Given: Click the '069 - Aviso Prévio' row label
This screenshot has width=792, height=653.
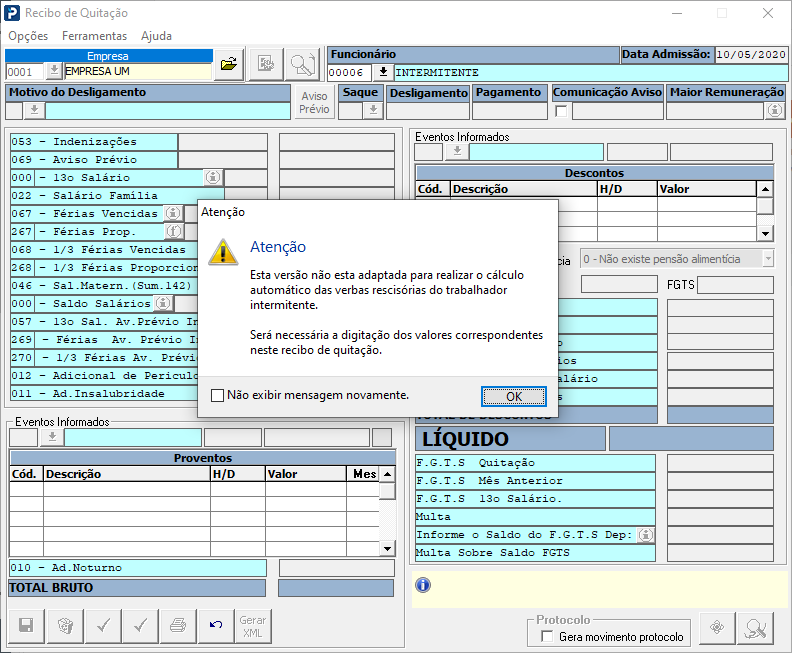Looking at the screenshot, I should 74,160.
